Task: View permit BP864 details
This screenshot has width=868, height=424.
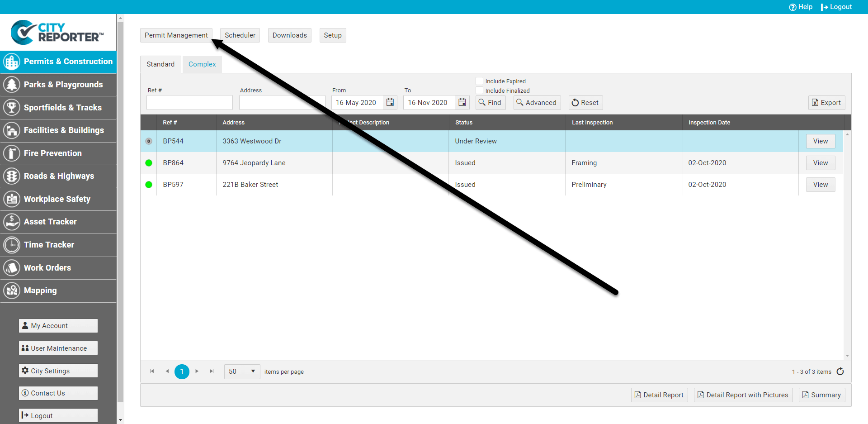Action: click(820, 163)
